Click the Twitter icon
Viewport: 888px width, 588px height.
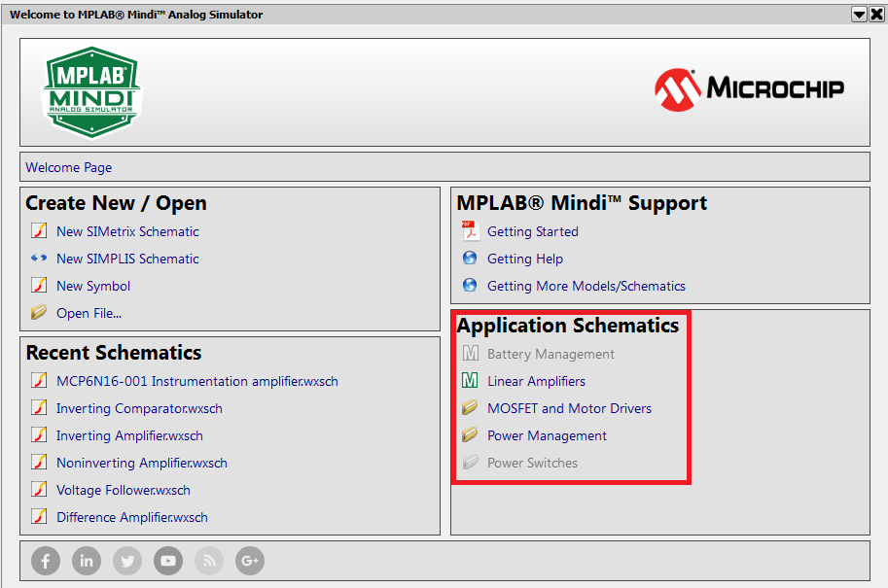tap(126, 561)
